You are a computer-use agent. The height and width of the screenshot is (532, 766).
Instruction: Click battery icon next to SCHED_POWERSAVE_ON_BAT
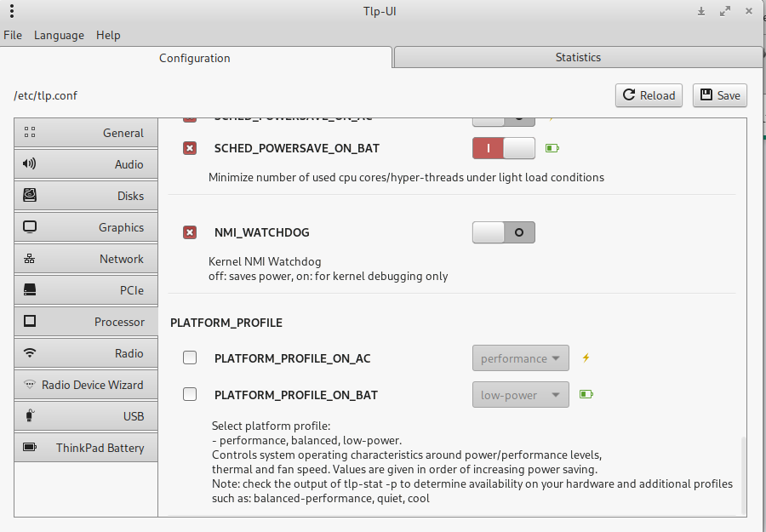[x=552, y=148]
